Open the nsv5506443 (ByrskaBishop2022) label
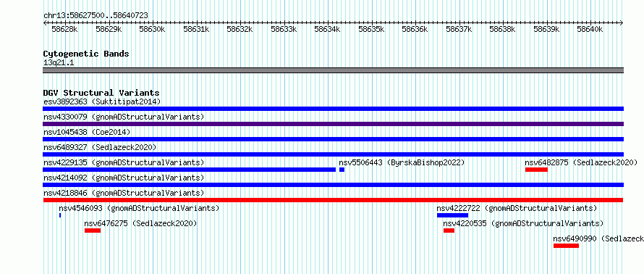644x274 pixels. pos(402,162)
